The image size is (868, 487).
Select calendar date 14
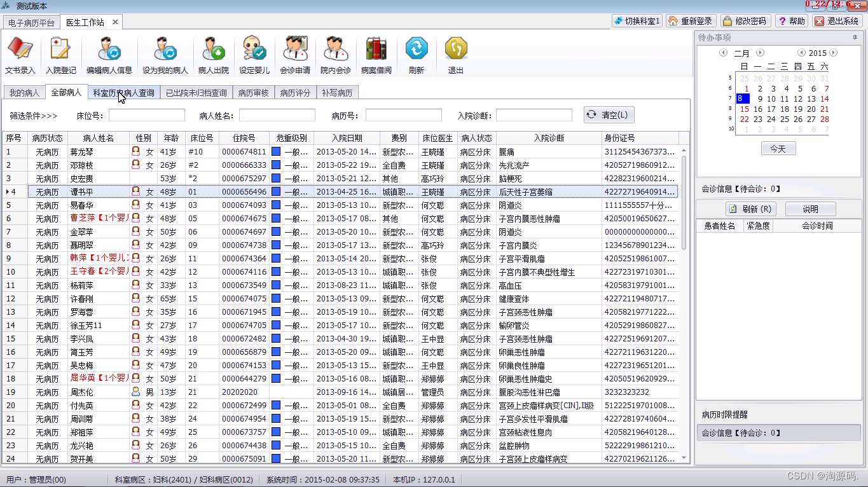tap(824, 99)
